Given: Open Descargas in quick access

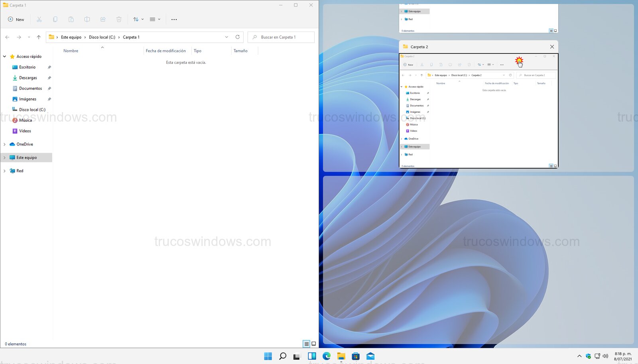Looking at the screenshot, I should (28, 78).
